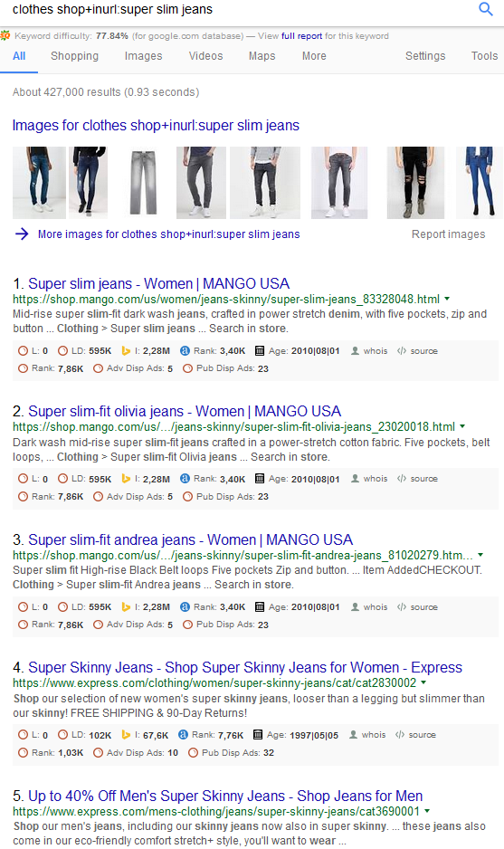
Task: Click the red L circle in result 2 stats
Action: (x=23, y=479)
